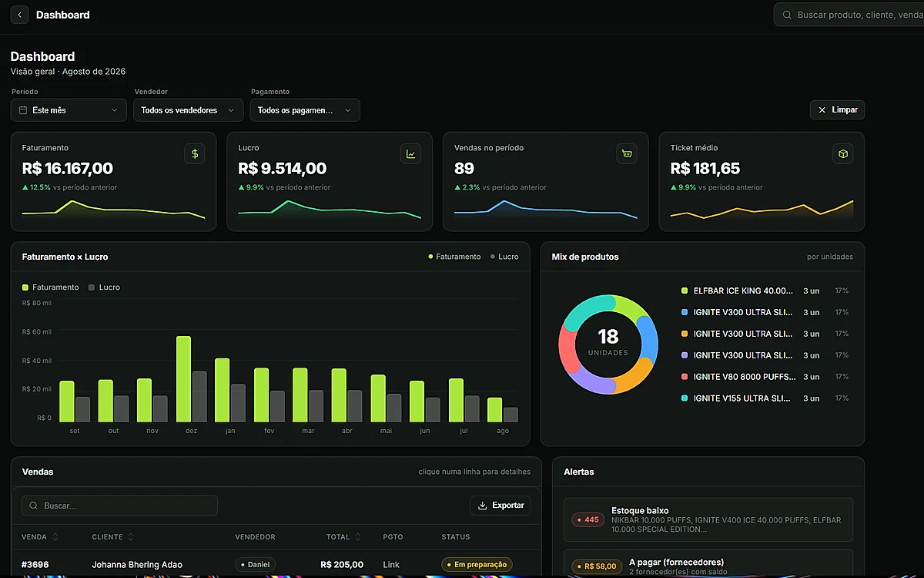The width and height of the screenshot is (924, 578).
Task: Click the 12.5% vs período anterior indicator
Action: click(x=69, y=187)
